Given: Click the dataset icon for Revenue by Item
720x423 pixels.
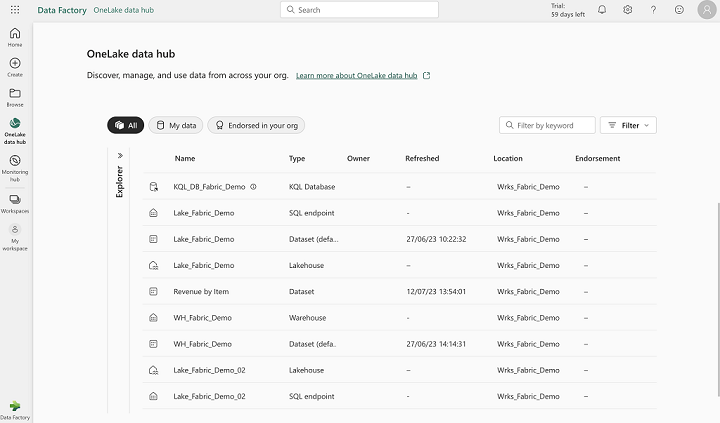Looking at the screenshot, I should tap(153, 291).
